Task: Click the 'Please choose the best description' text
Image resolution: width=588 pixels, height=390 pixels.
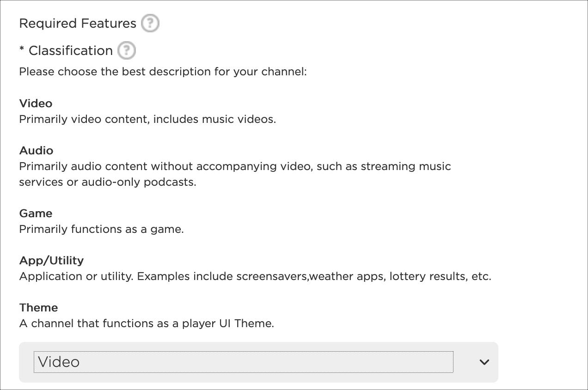Action: coord(163,72)
